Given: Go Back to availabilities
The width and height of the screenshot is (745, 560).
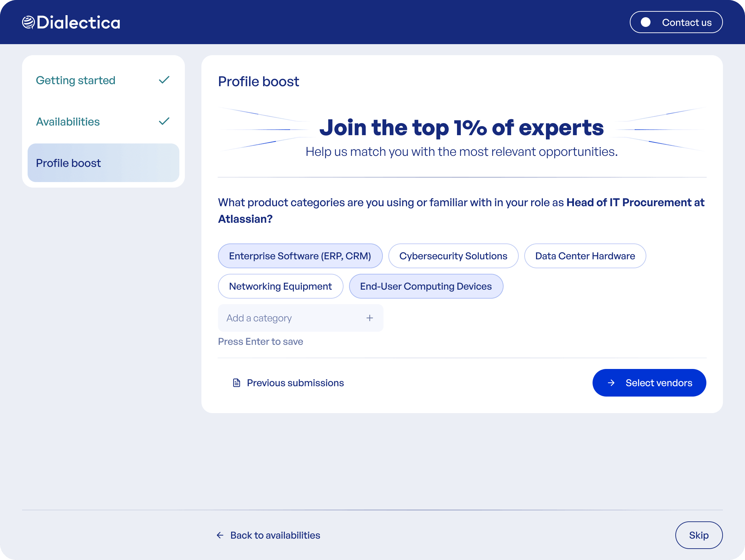Looking at the screenshot, I should click(268, 535).
